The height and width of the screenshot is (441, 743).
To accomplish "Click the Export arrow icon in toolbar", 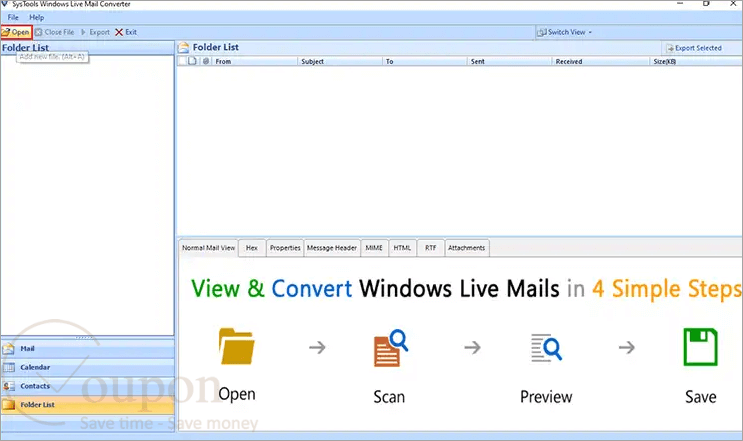I will tap(83, 32).
